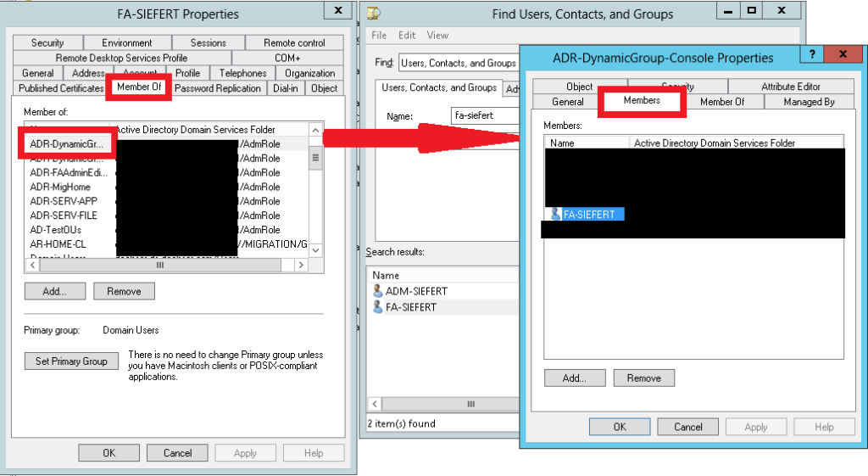Click Remove in ADR-DynamicGroup-Console Properties
Viewport: 868px width, 476px height.
pos(644,378)
